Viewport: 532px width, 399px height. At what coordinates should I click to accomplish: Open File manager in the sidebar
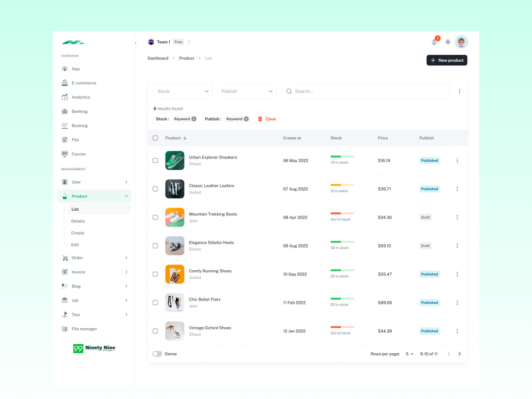94,329
